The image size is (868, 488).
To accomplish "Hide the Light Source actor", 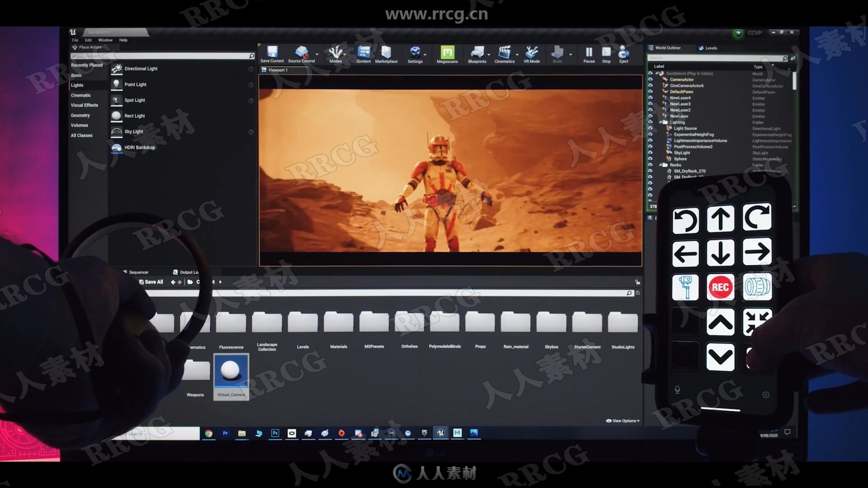I will click(x=651, y=128).
